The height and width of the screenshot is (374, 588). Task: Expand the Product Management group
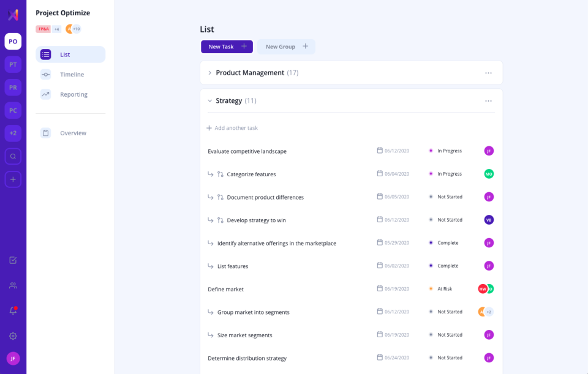209,73
